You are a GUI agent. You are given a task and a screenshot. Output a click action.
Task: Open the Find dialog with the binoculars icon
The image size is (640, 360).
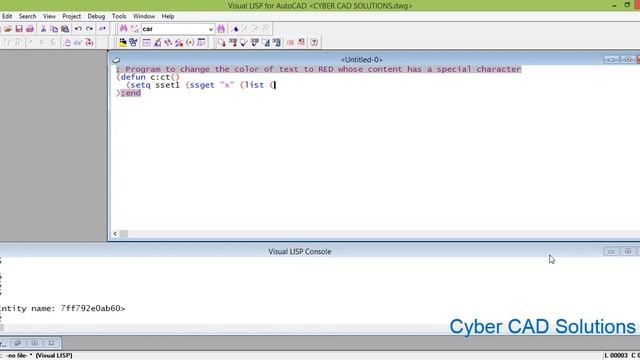pos(123,29)
